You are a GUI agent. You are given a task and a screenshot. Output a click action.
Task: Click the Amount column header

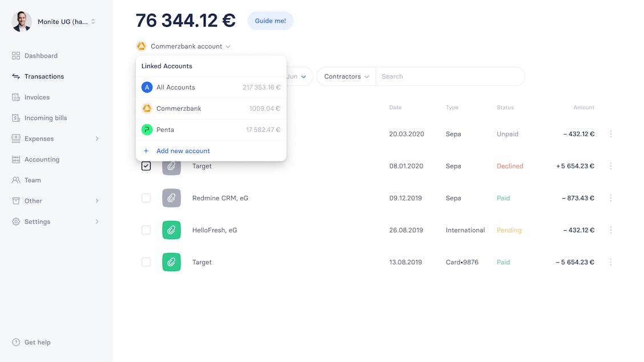pyautogui.click(x=584, y=107)
